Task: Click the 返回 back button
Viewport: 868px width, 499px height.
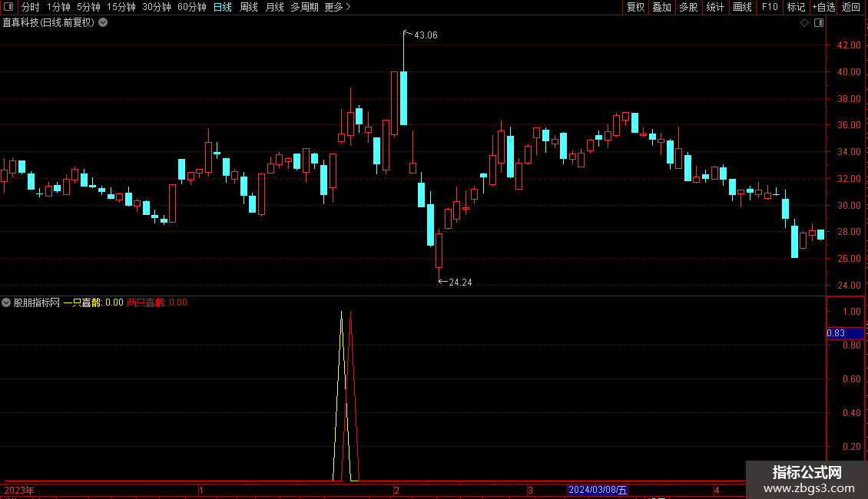Action: point(851,7)
